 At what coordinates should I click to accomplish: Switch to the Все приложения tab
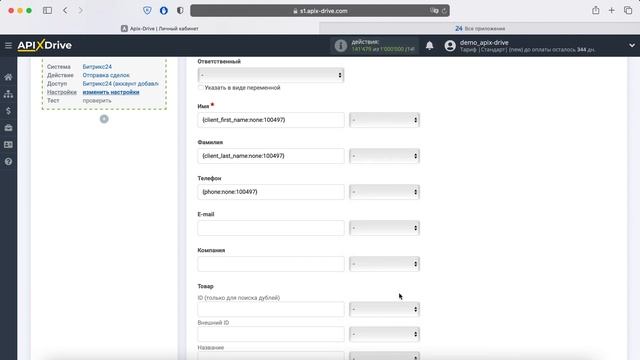pos(480,29)
